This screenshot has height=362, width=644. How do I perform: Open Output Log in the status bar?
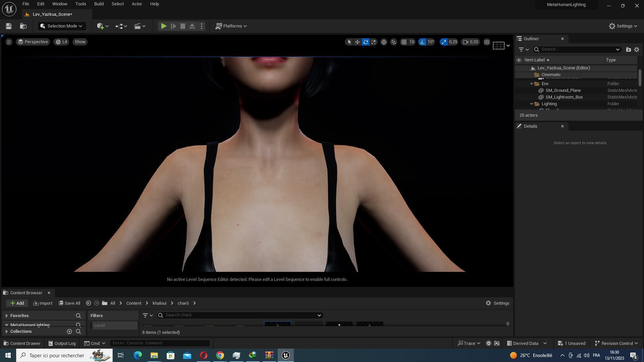[x=62, y=344]
